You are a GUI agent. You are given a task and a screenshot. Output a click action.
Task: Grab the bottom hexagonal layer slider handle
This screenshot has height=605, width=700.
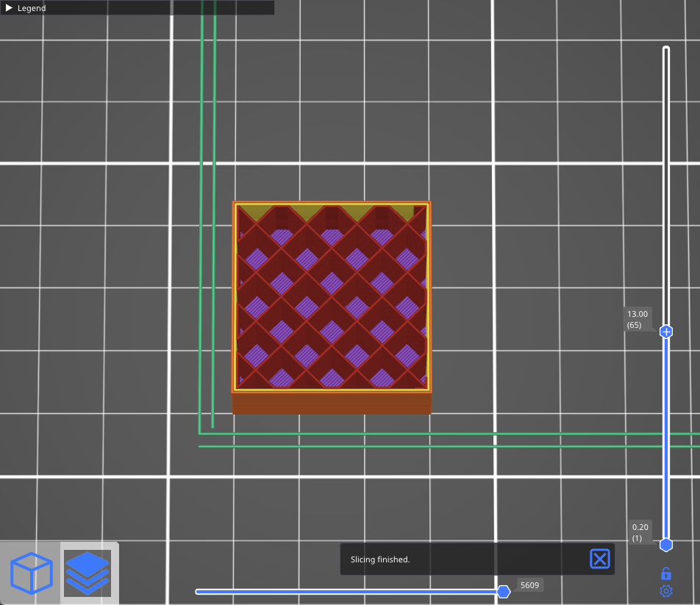(665, 545)
